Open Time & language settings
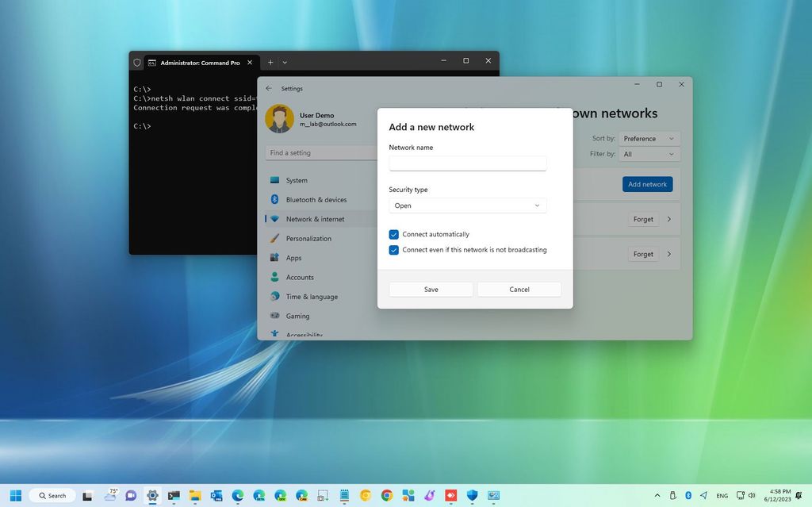The height and width of the screenshot is (507, 812). (309, 296)
